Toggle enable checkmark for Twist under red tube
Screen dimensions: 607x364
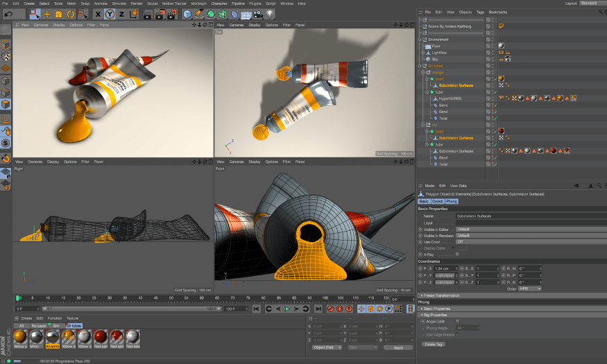coord(495,164)
